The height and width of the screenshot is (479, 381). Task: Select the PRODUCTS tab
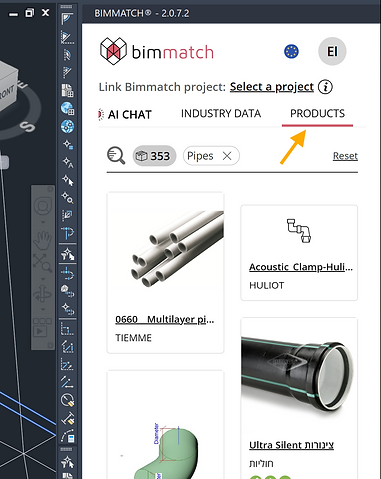click(317, 113)
